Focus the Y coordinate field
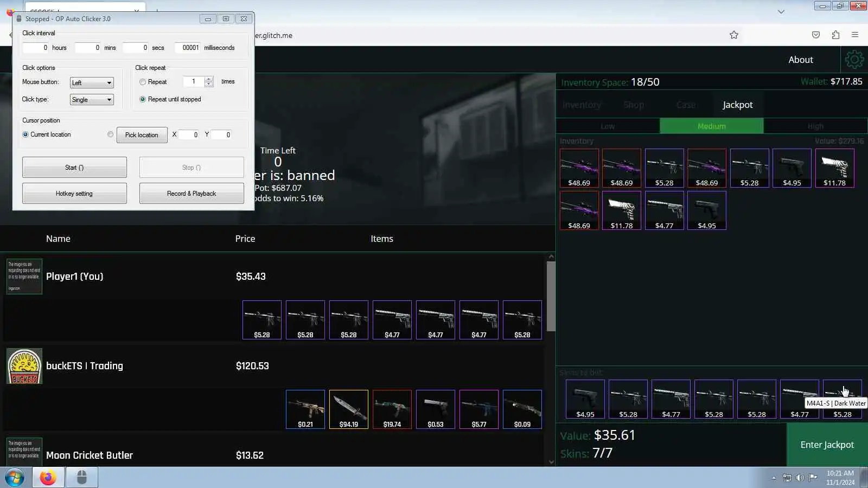The width and height of the screenshot is (868, 488). point(221,135)
